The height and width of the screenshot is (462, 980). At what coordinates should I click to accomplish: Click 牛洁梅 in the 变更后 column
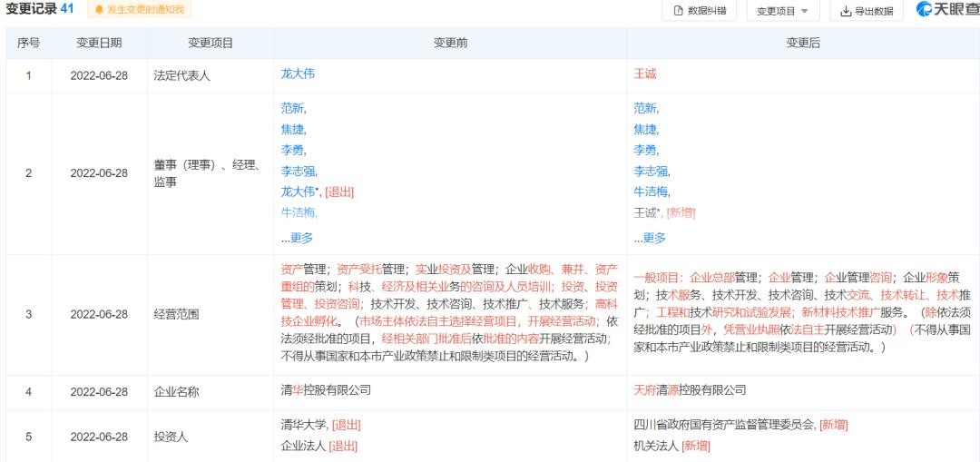click(x=651, y=192)
